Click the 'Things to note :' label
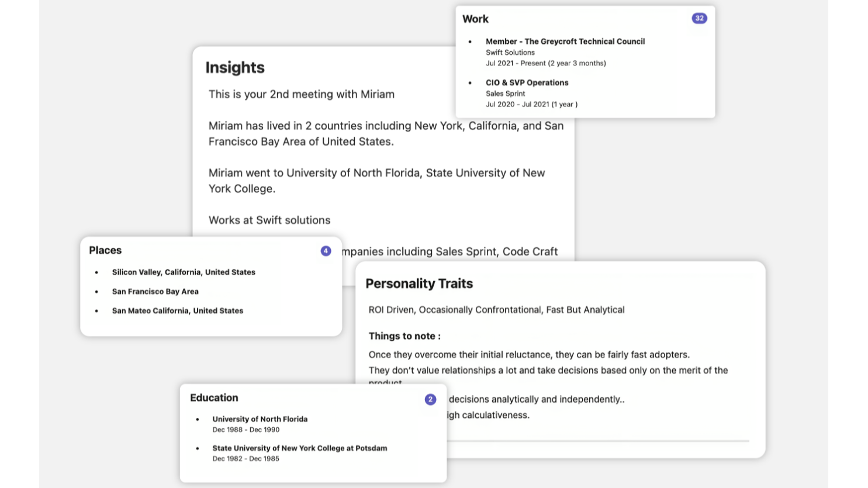Screen dimensions: 868x488 pos(404,336)
